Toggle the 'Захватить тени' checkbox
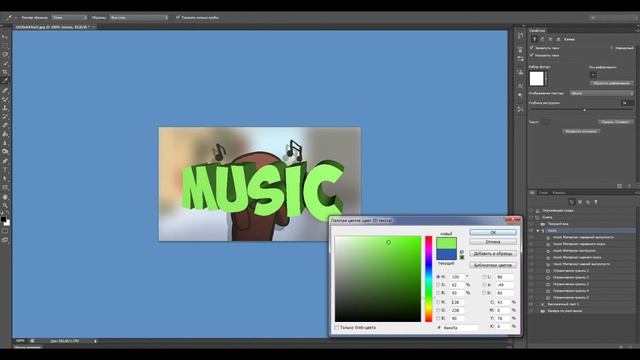640x360 pixels. point(532,48)
